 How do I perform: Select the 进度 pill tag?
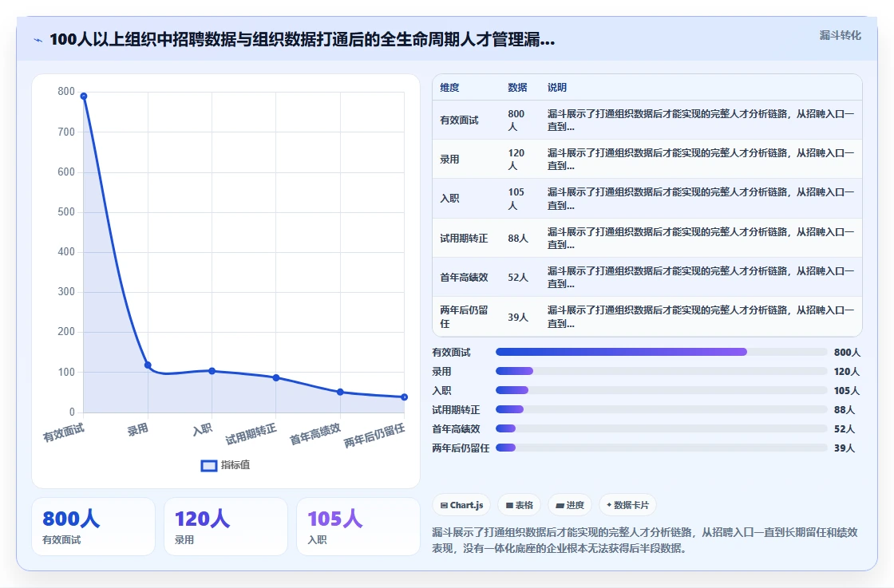click(570, 505)
